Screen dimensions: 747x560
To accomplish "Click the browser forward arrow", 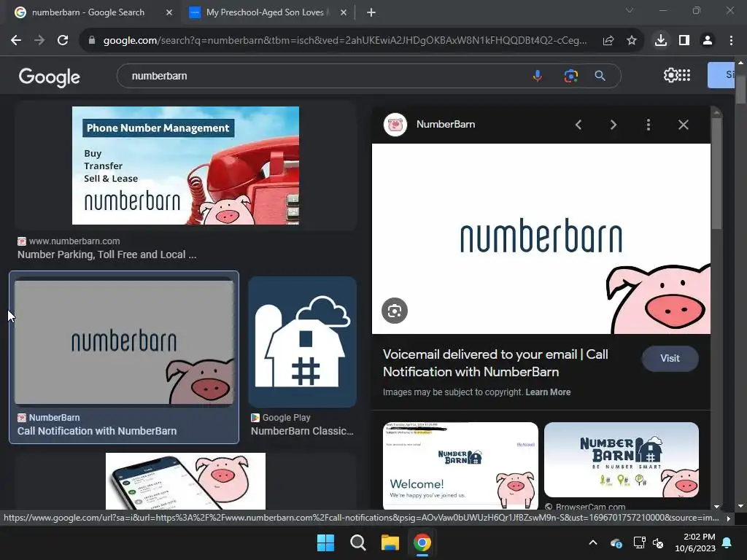I will click(39, 41).
